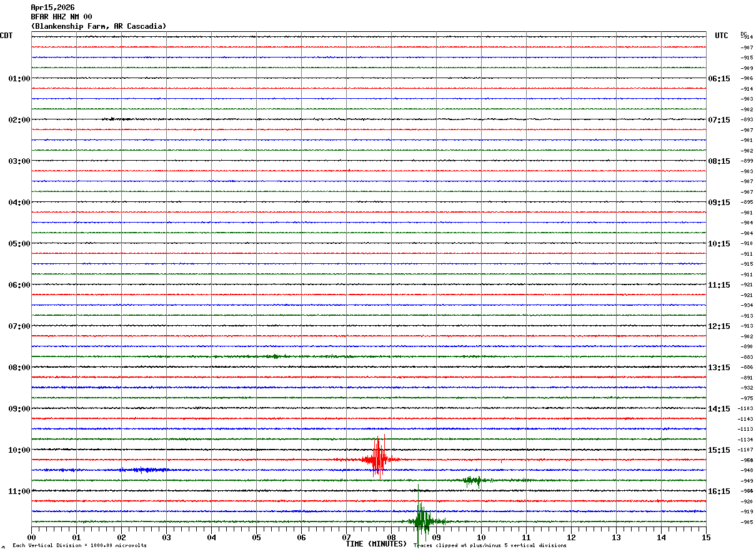Click the DC value -1143
This screenshot has width=756, height=554.
click(x=745, y=419)
